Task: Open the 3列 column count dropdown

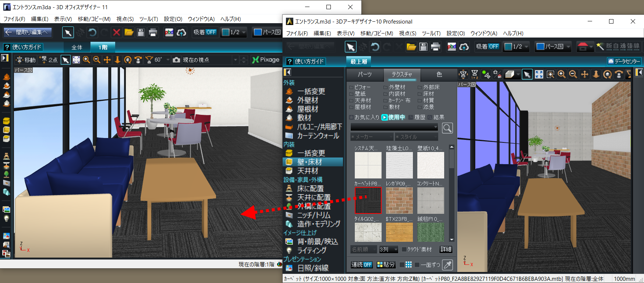Action: tap(389, 250)
